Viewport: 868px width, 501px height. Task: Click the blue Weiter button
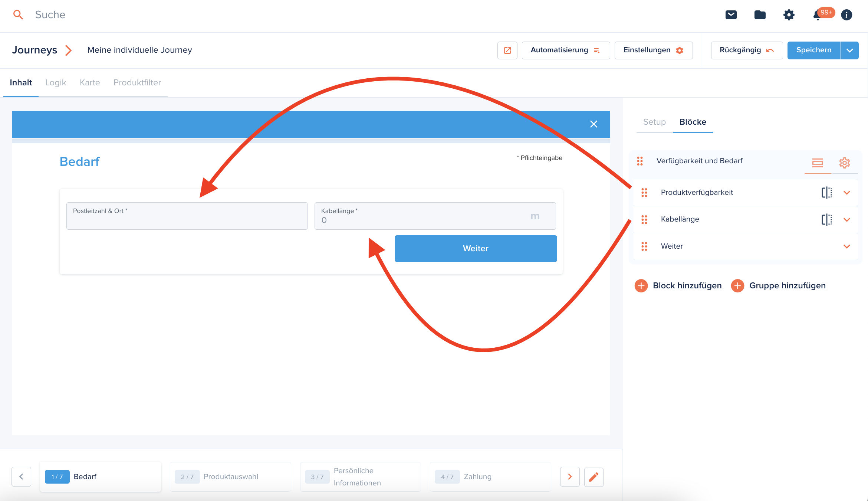(x=476, y=249)
